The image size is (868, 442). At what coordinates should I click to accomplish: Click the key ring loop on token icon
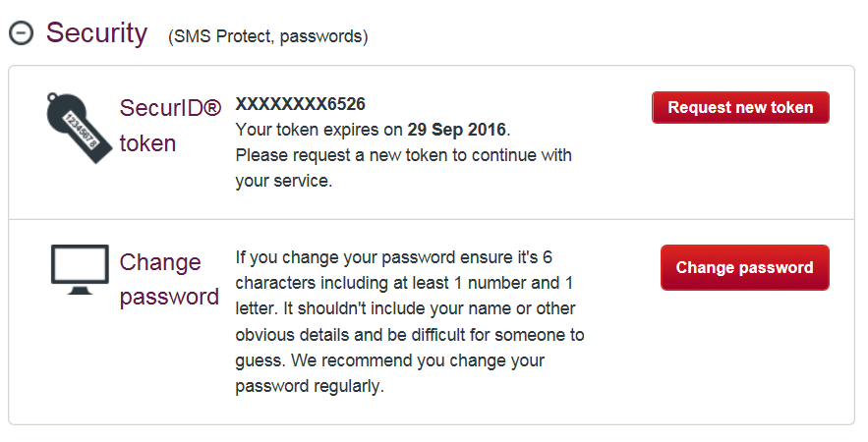click(54, 98)
